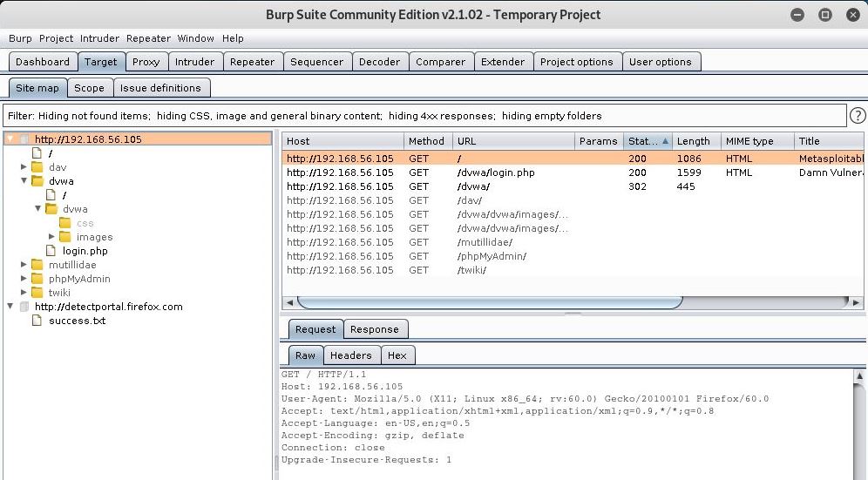Collapse the 192.168.56.105 host node
The height and width of the screenshot is (480, 868).
(10, 139)
